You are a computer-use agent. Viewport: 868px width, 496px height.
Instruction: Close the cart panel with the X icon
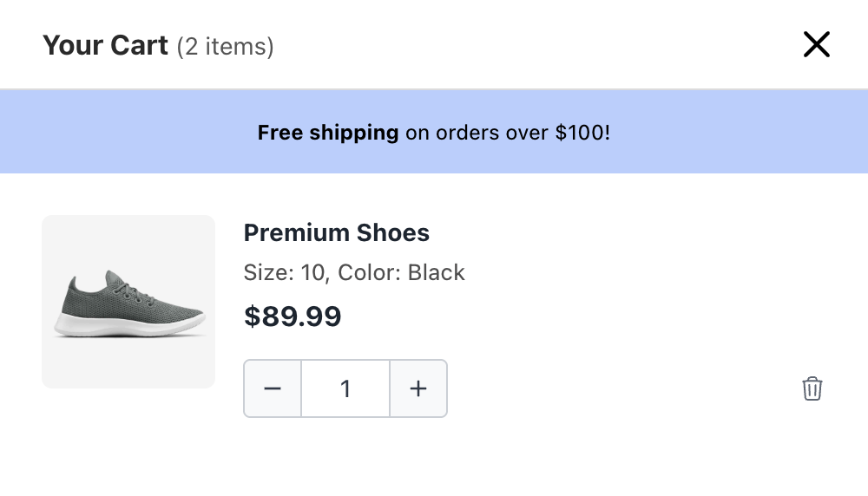817,45
